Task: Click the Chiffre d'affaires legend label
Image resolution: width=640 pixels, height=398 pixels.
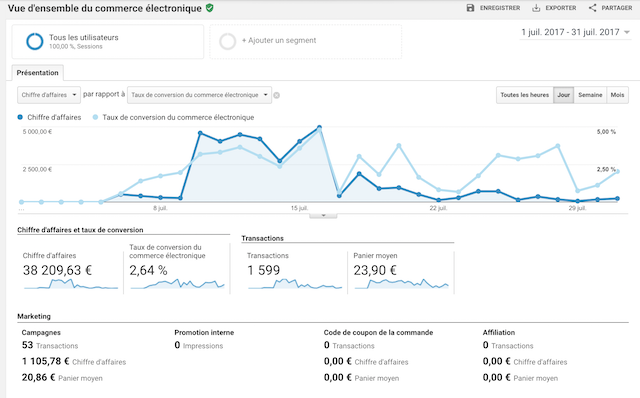Action: click(54, 118)
